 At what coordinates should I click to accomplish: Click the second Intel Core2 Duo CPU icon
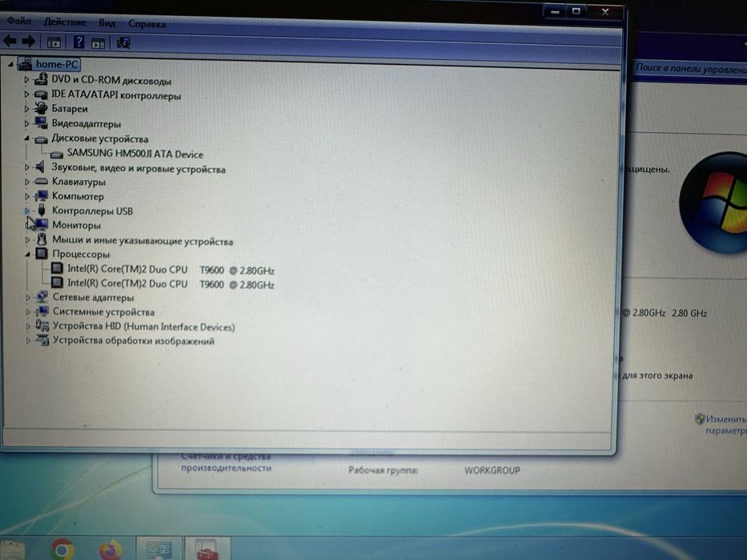(x=57, y=283)
